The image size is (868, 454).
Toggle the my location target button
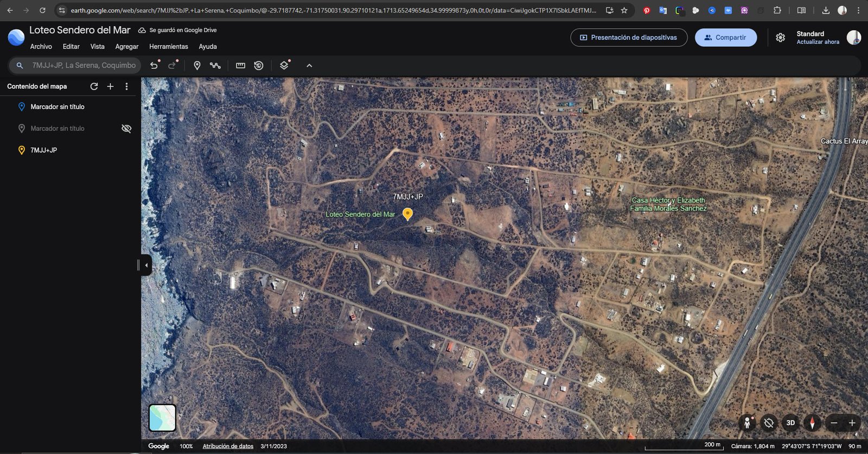769,423
